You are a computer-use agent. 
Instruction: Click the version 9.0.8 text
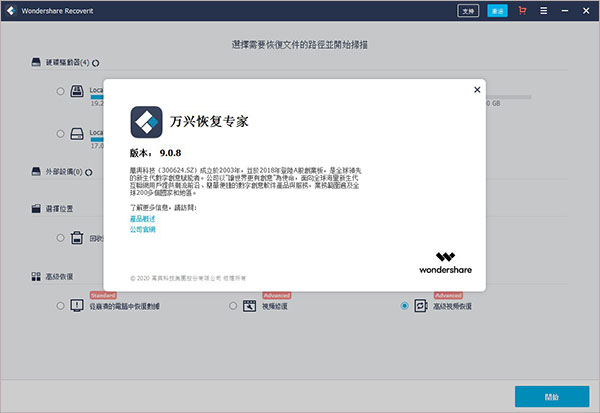[155, 153]
